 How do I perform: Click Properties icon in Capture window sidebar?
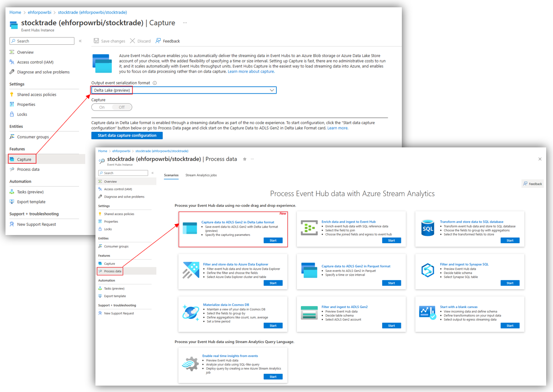pyautogui.click(x=12, y=105)
